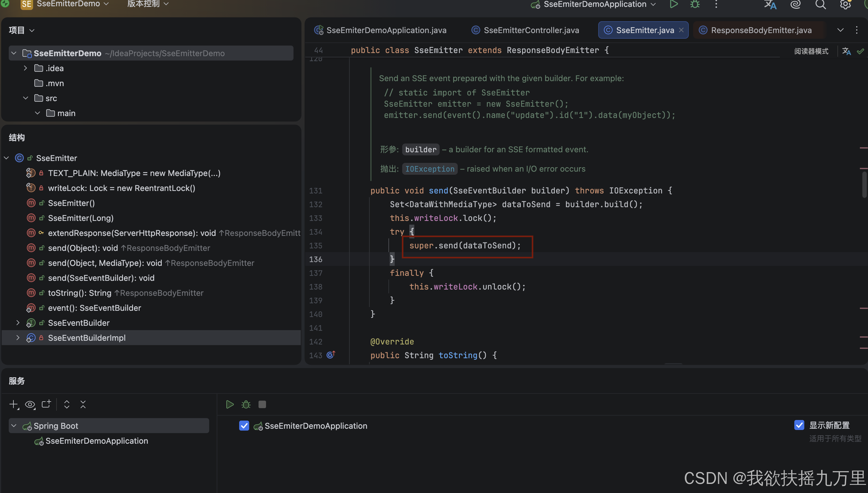Select send(SseEventBuilder): void in structure
This screenshot has width=868, height=493.
pos(101,278)
